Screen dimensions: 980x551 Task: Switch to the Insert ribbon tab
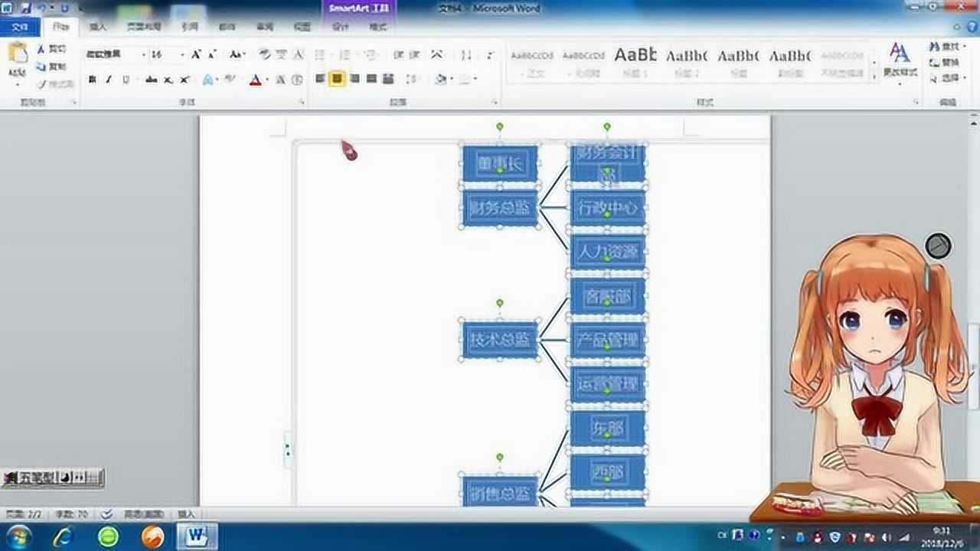(98, 27)
